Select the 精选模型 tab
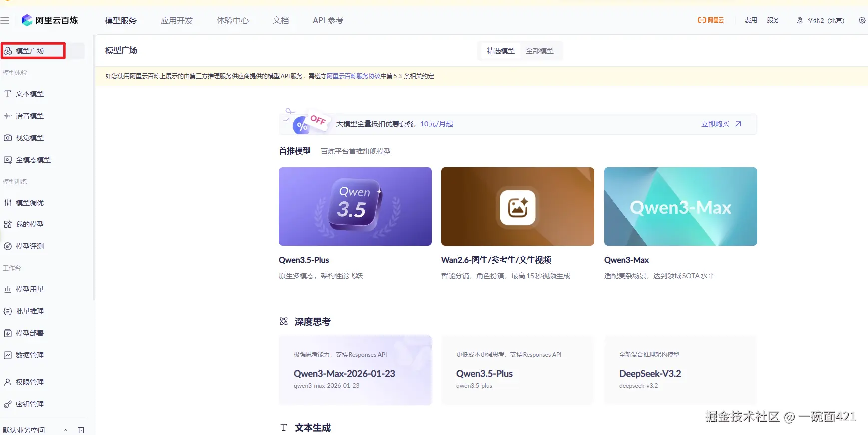Screen dimensions: 868x435 (x=501, y=51)
